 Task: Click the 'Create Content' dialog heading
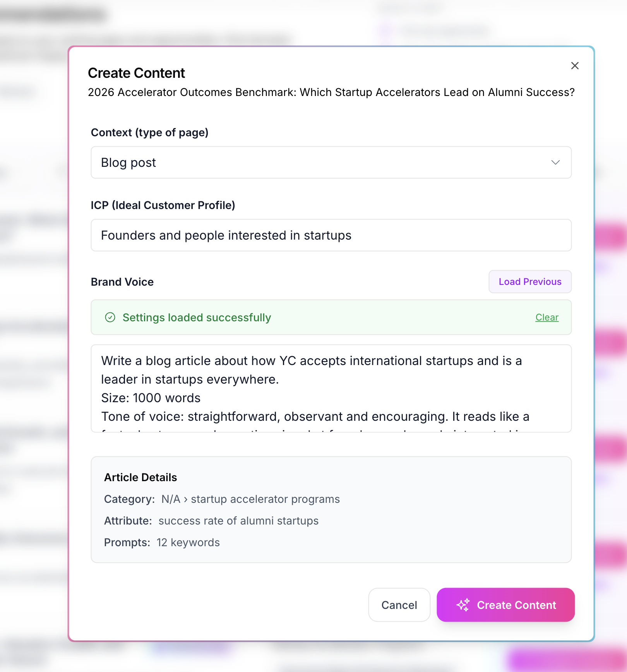tap(136, 73)
